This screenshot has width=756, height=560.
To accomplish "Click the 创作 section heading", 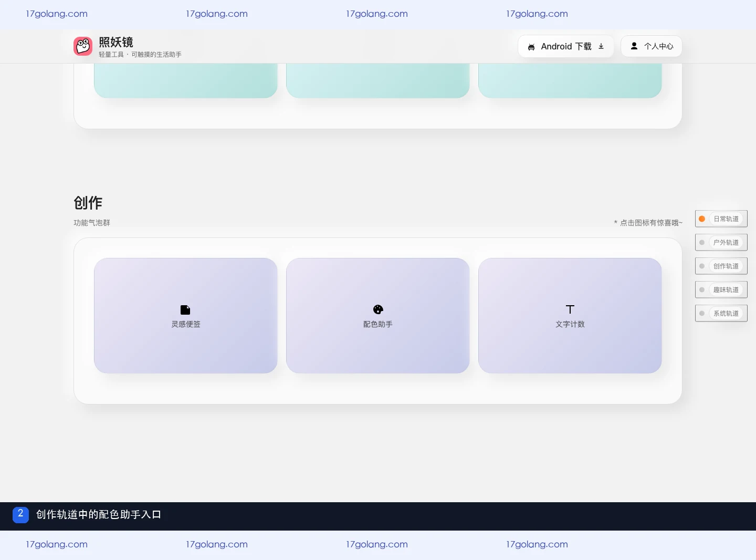I will pos(88,203).
